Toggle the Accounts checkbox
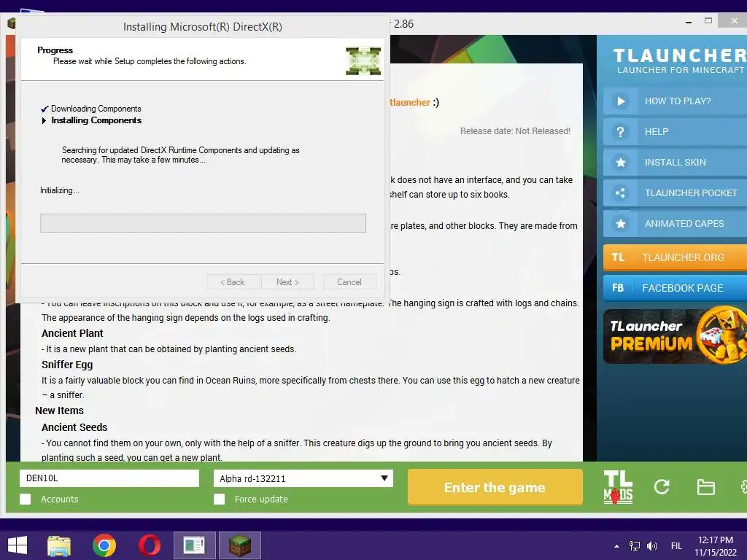The height and width of the screenshot is (560, 747). (26, 499)
